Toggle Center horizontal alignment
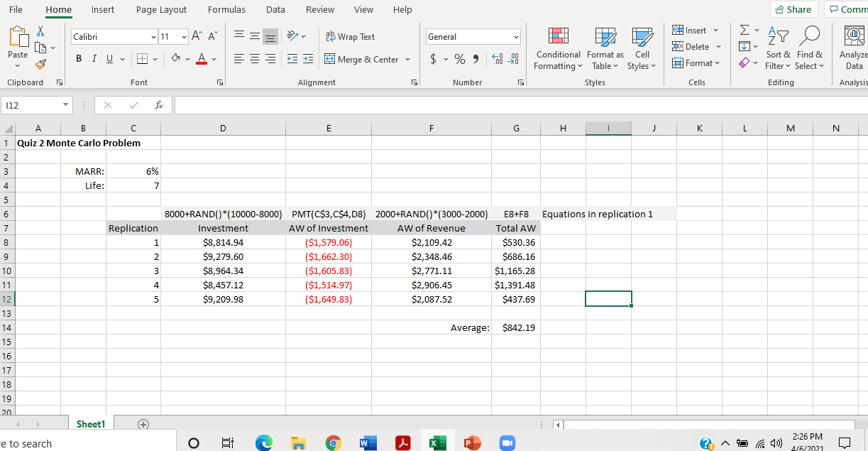Image resolution: width=868 pixels, height=451 pixels. point(255,60)
